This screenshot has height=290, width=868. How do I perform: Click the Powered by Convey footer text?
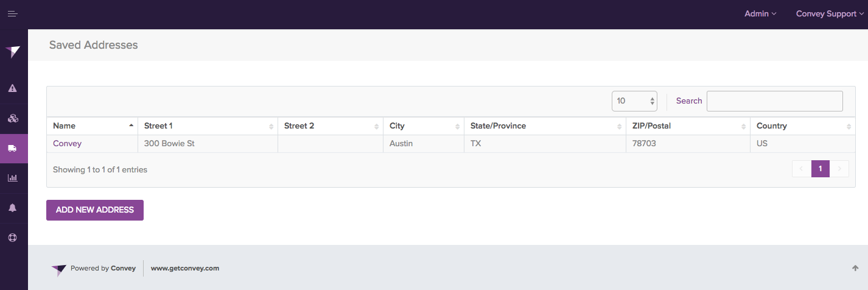(x=103, y=268)
